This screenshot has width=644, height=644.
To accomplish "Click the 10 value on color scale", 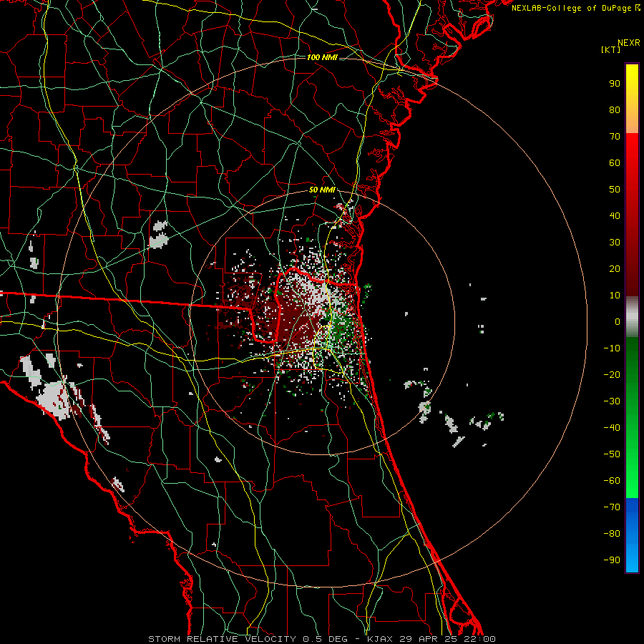I will (615, 296).
